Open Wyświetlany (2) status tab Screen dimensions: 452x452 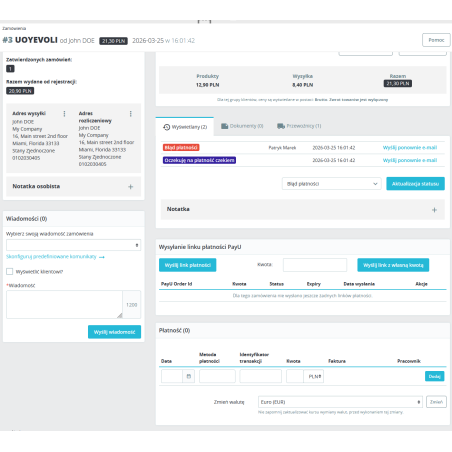click(x=185, y=127)
